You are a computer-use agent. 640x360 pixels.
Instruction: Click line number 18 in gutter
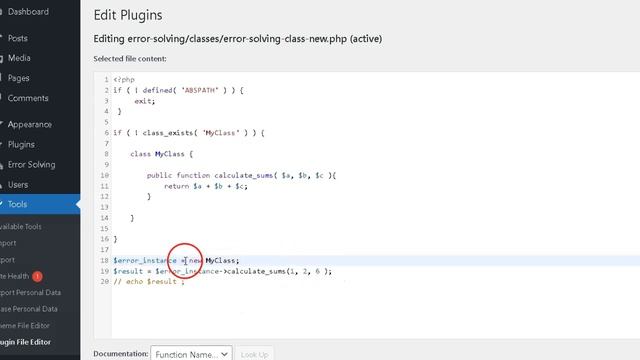[x=104, y=260]
